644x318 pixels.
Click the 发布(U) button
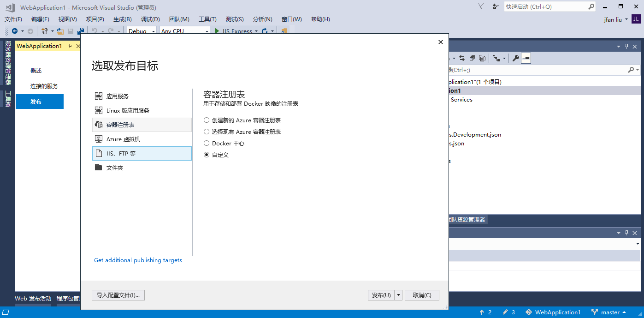pos(381,295)
